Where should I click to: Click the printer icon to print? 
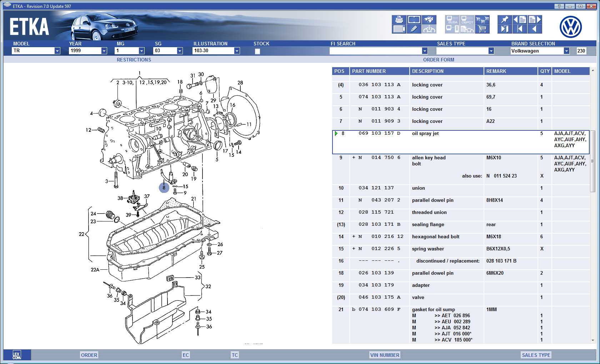(399, 20)
